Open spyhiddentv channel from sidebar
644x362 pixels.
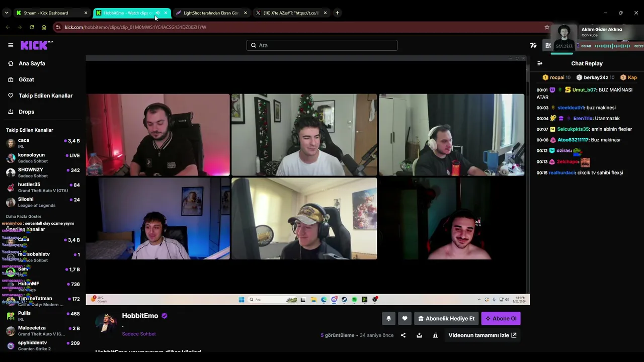[43, 345]
